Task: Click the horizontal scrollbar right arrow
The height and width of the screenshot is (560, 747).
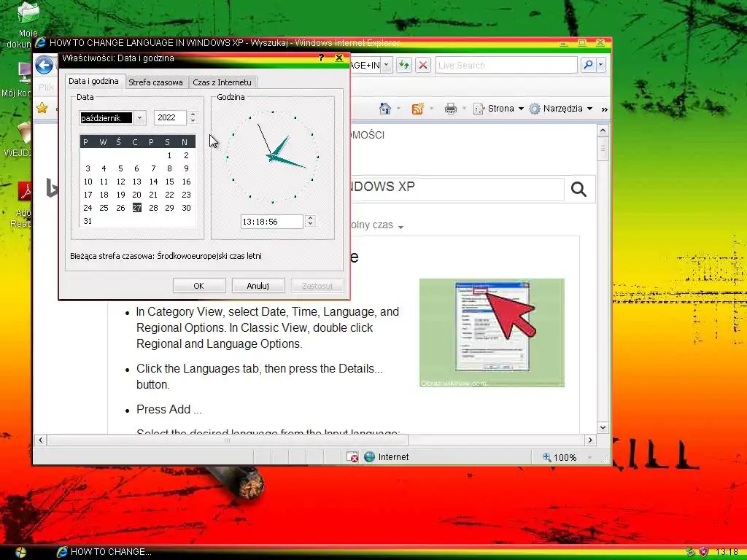Action: pos(591,440)
